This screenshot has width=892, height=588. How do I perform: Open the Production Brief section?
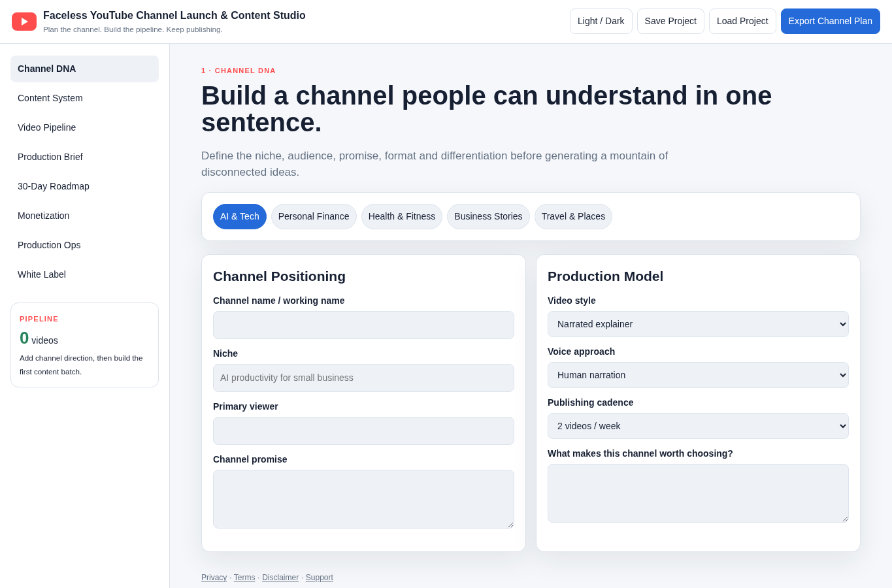point(84,157)
